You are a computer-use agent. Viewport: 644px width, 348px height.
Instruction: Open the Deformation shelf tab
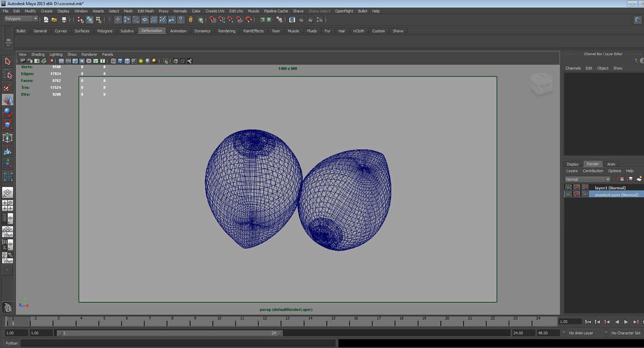click(151, 30)
